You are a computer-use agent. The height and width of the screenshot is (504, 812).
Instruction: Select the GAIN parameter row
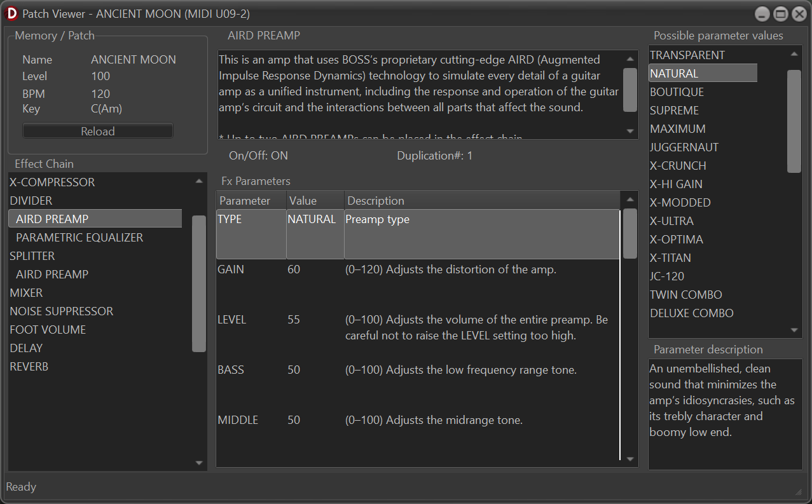pos(231,269)
